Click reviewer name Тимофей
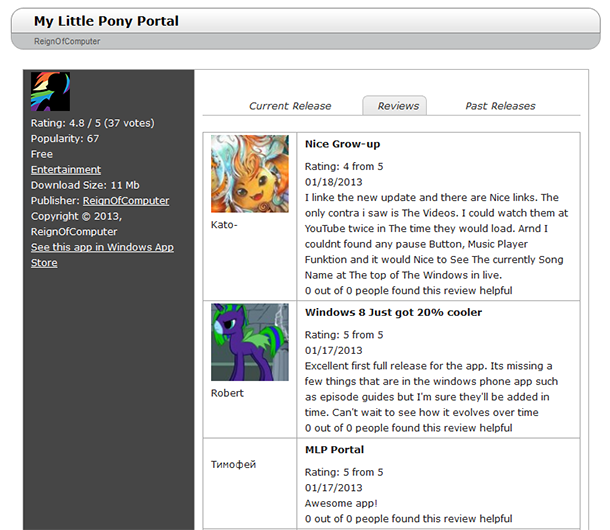This screenshot has width=610, height=530. pyautogui.click(x=233, y=465)
